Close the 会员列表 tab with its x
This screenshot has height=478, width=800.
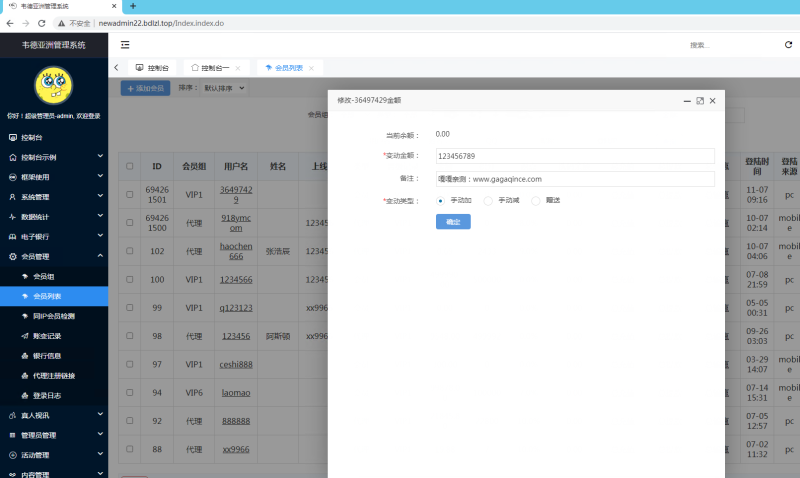(x=311, y=68)
